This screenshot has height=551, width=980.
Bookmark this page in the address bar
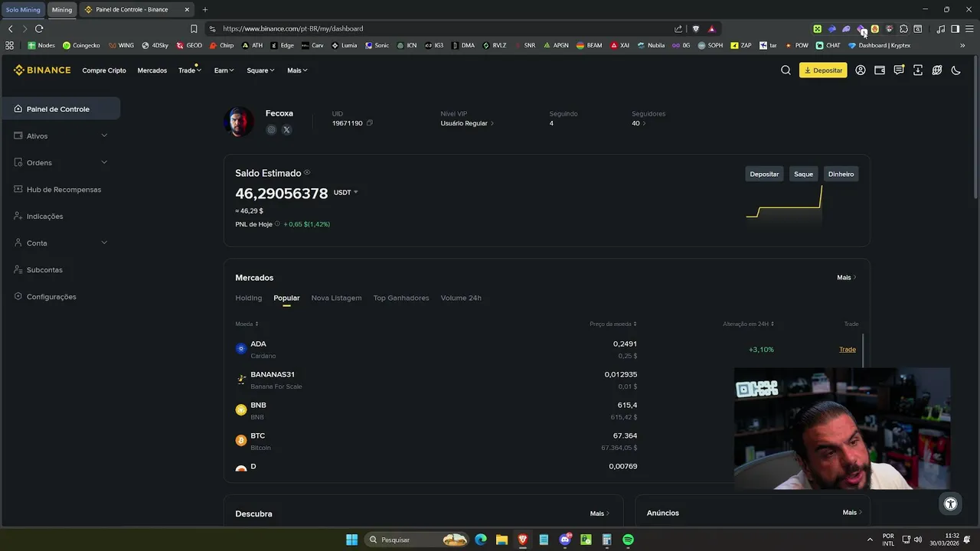(194, 29)
